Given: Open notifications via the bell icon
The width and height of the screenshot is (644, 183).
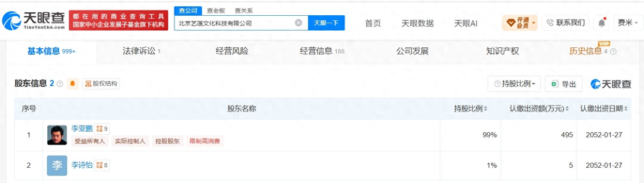Looking at the screenshot, I should tap(602, 23).
